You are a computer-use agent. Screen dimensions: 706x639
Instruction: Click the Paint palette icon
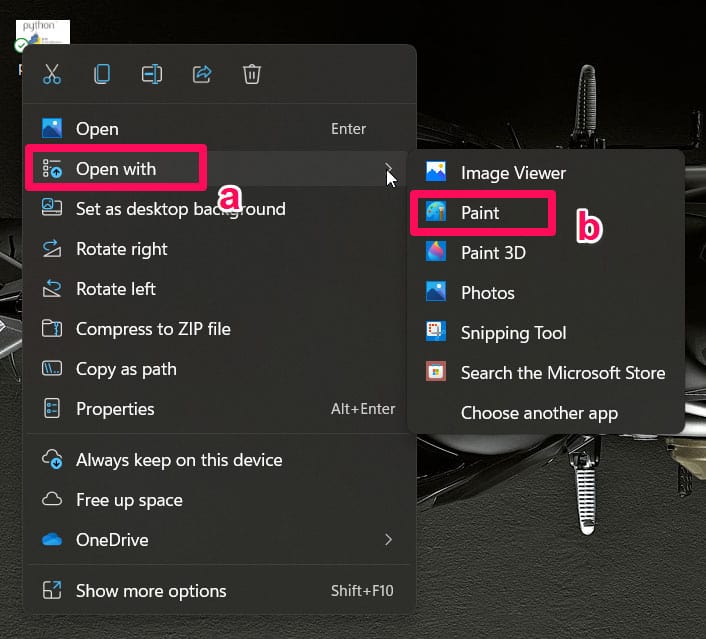tap(436, 212)
